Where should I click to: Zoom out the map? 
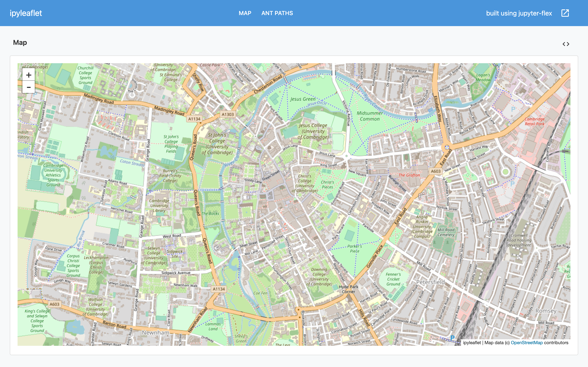coord(29,87)
